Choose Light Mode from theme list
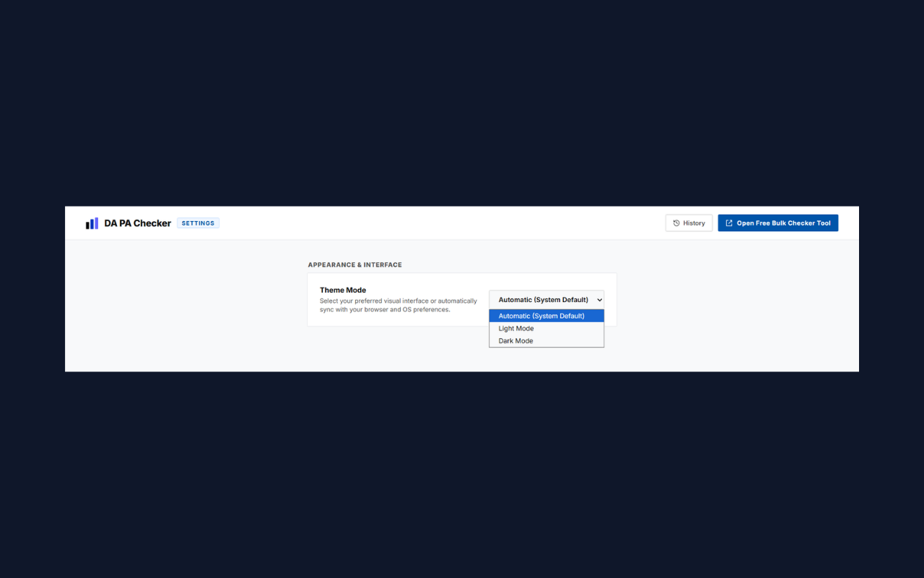 546,329
